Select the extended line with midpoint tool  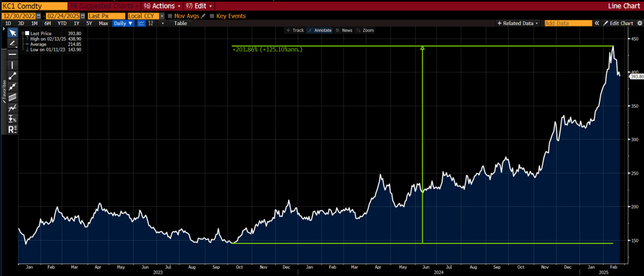click(x=13, y=87)
